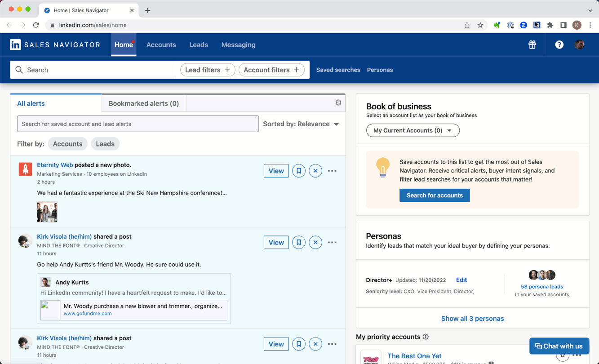Toggle the Accounts filter chip
The width and height of the screenshot is (599, 364).
[67, 144]
